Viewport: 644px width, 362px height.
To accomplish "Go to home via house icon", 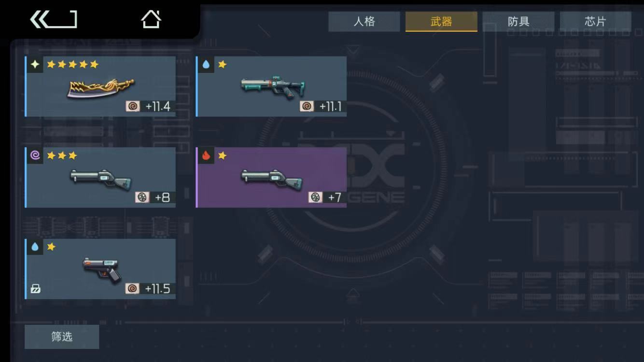I will point(151,19).
